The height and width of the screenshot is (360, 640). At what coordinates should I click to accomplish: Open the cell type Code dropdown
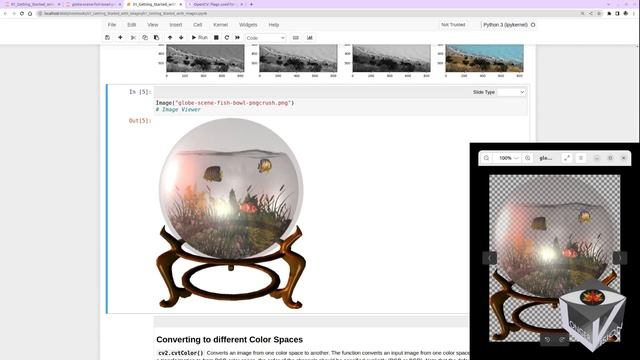(x=265, y=38)
